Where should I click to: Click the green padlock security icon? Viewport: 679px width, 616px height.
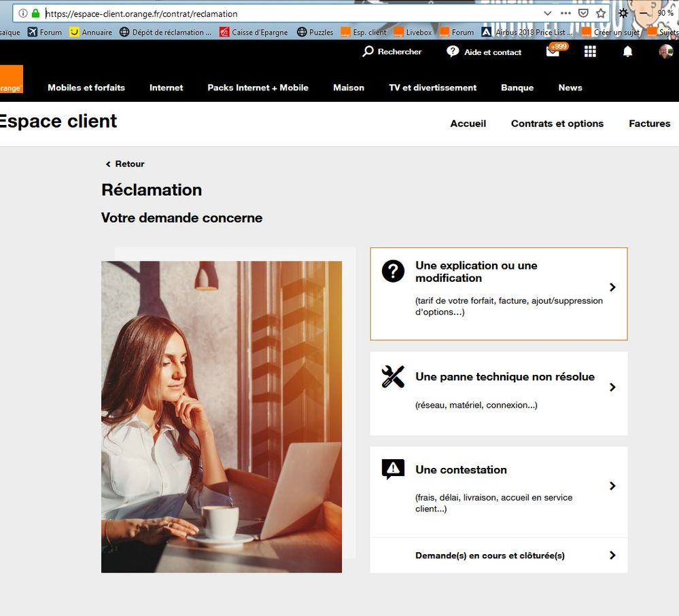pyautogui.click(x=35, y=14)
